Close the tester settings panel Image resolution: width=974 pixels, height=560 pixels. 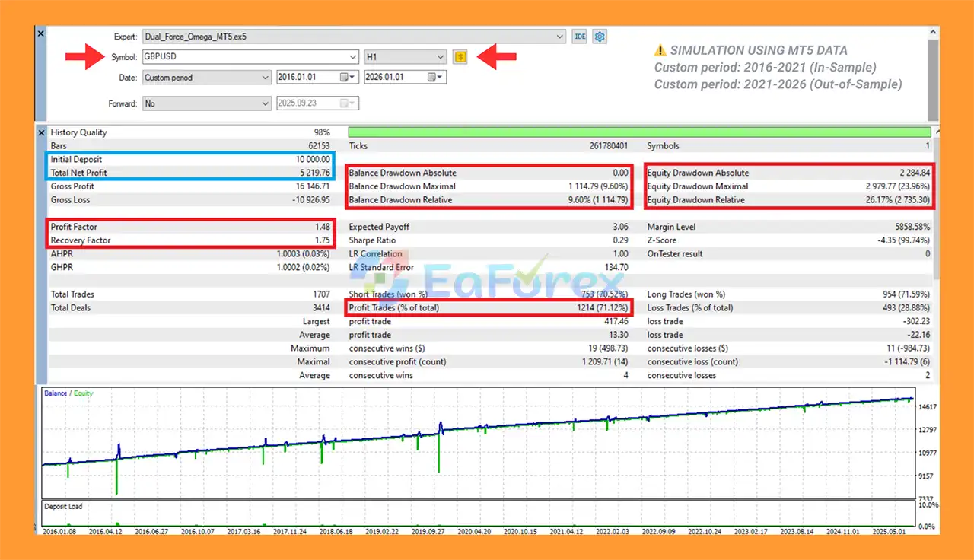coord(41,33)
